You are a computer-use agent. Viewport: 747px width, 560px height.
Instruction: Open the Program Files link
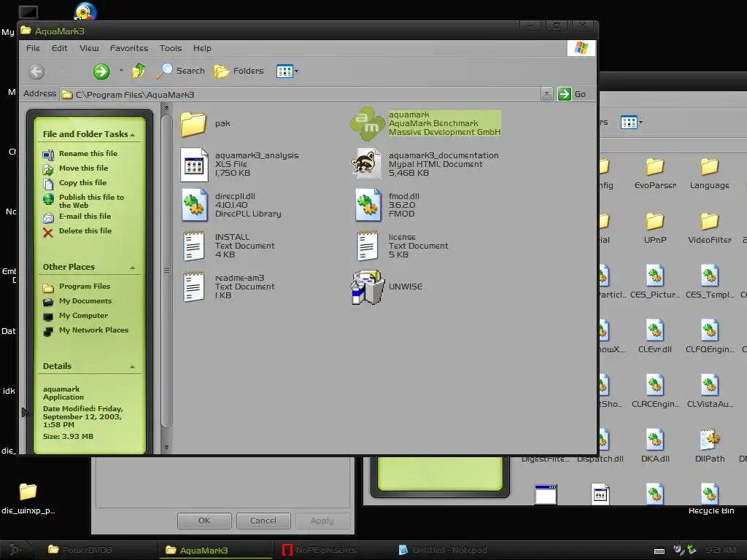85,286
